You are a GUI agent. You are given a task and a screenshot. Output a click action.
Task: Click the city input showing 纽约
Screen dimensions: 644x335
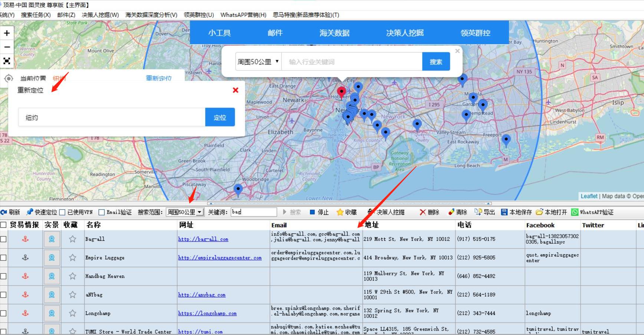(112, 117)
